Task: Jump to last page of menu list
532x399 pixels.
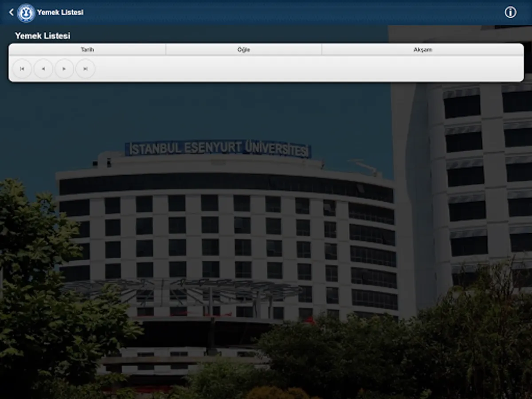Action: click(x=86, y=69)
